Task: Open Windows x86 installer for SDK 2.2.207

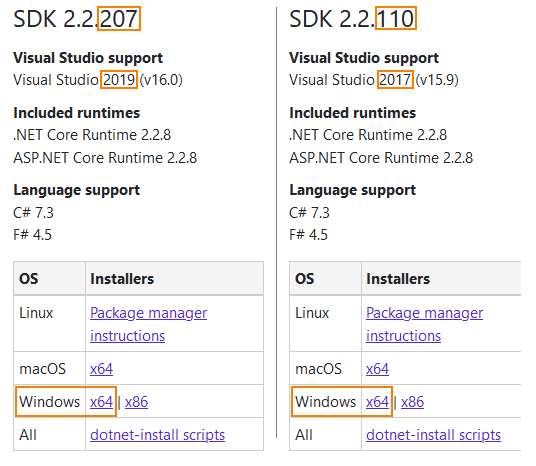Action: (136, 402)
